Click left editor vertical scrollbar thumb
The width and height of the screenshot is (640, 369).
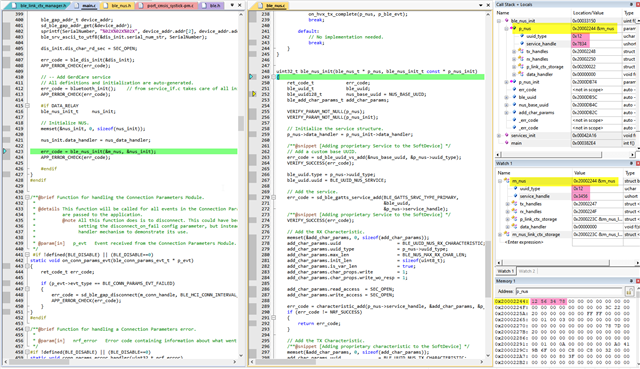pyautogui.click(x=241, y=123)
